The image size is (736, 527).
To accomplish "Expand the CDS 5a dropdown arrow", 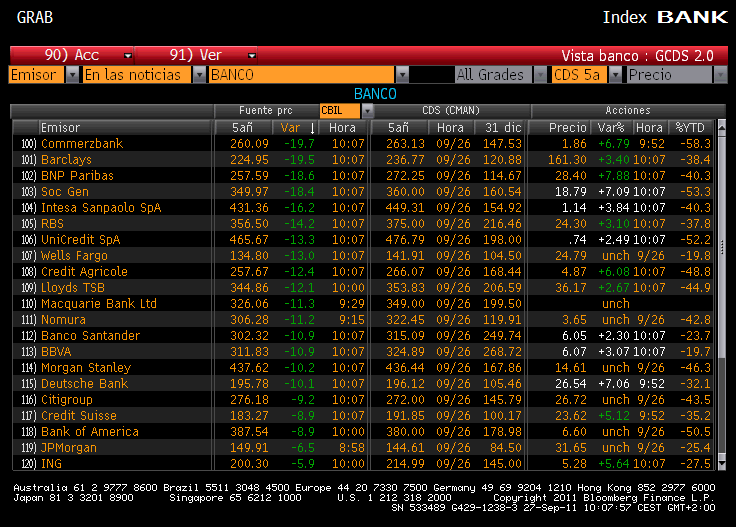I will 615,75.
